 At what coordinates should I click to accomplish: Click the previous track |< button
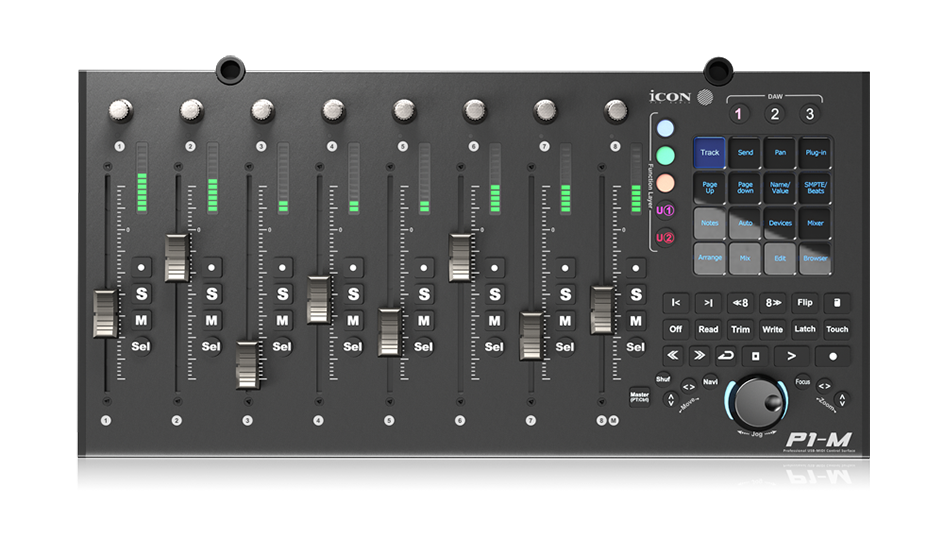(x=676, y=302)
